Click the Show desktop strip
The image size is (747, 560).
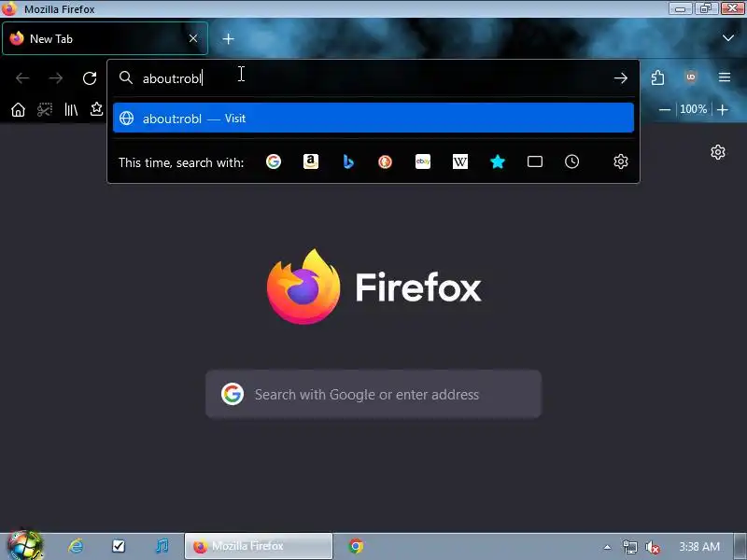point(740,546)
